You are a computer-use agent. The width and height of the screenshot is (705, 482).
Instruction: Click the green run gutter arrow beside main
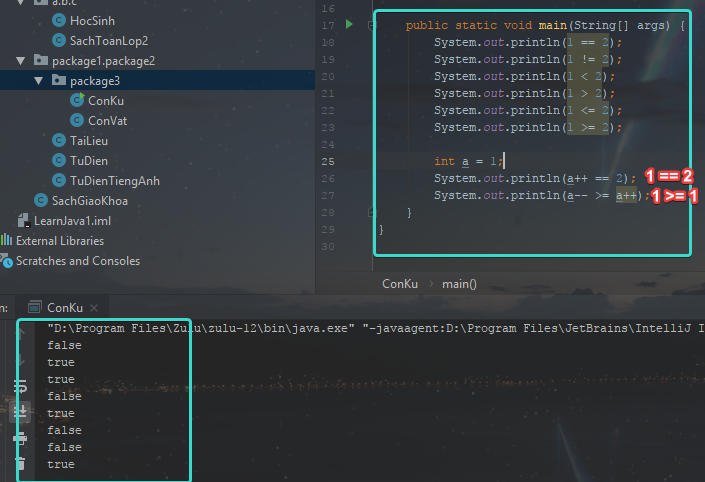click(349, 24)
